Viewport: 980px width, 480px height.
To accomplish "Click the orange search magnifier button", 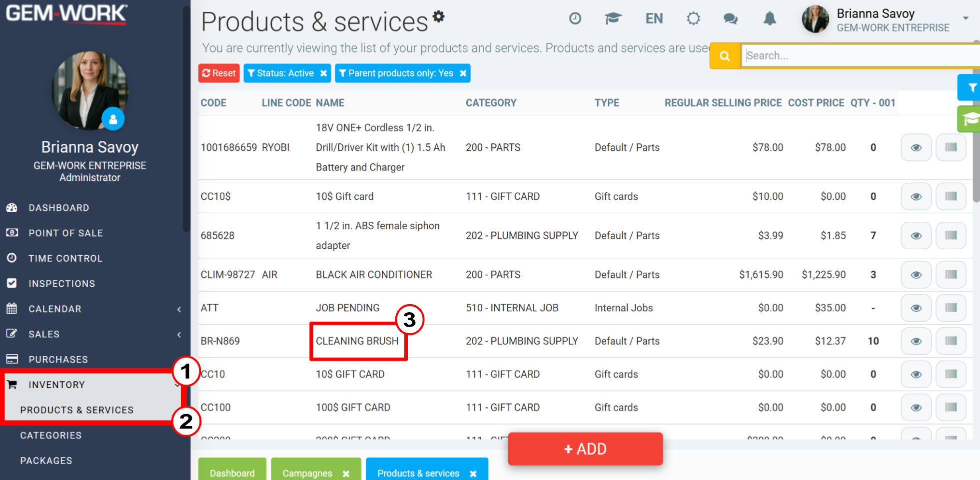I will pos(725,56).
